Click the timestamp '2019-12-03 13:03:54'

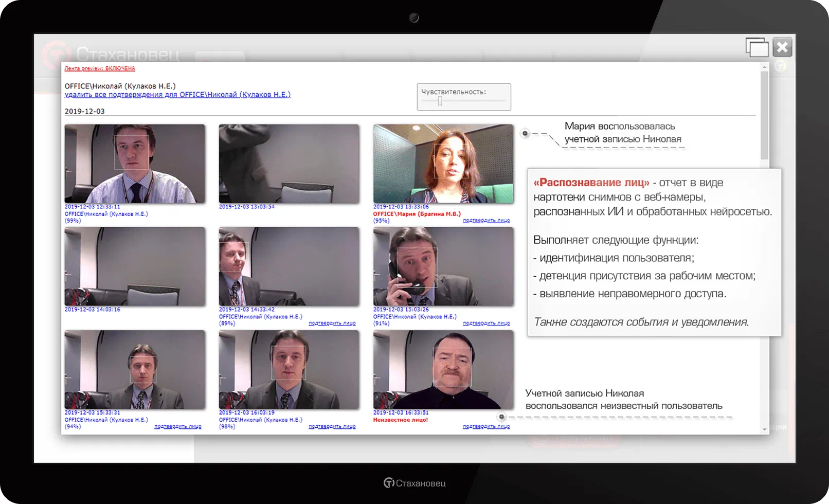[247, 207]
